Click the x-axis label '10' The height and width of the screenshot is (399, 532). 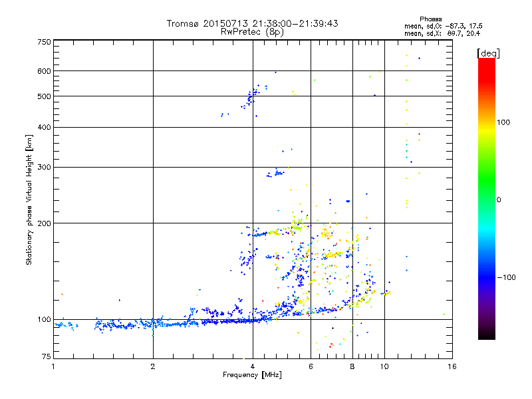[x=384, y=366]
